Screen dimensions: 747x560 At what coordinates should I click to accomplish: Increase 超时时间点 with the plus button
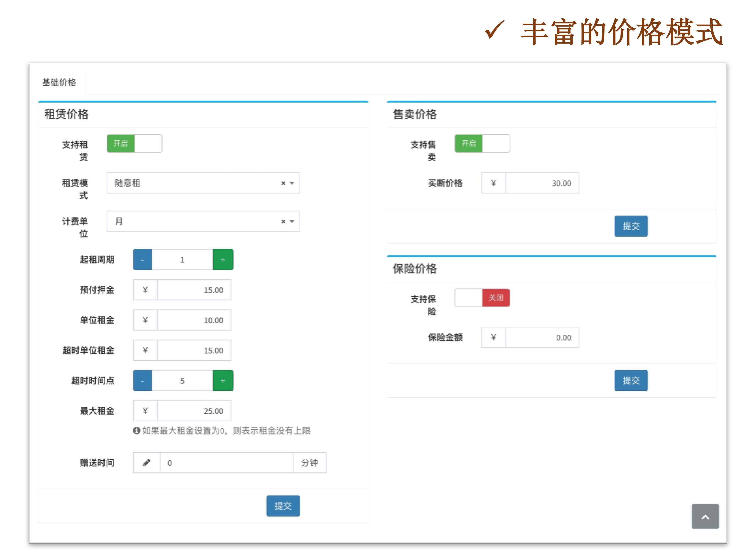pos(223,381)
